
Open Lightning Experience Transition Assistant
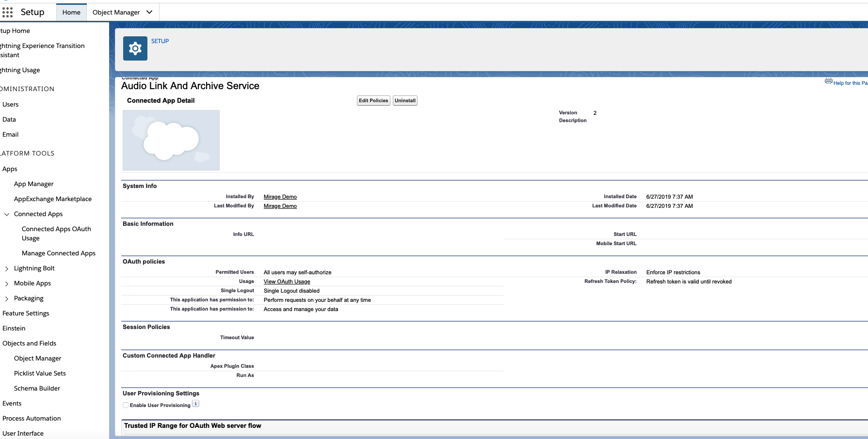click(42, 50)
